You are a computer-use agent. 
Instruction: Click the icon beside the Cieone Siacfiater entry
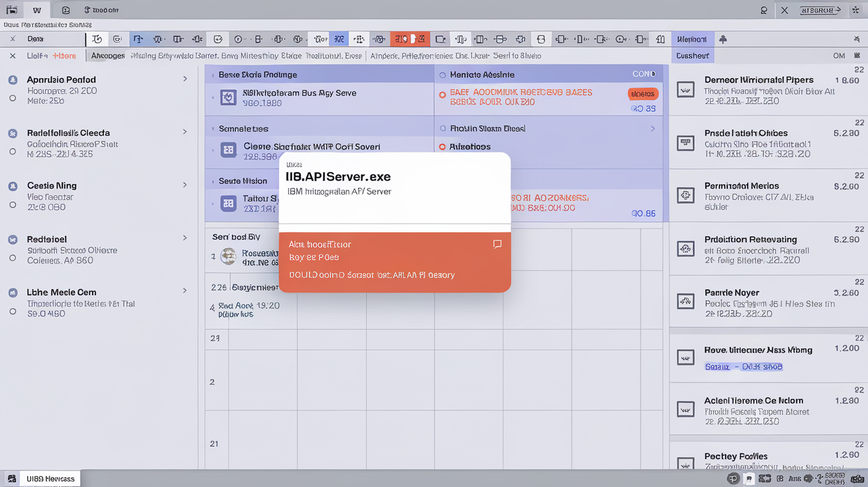(228, 150)
